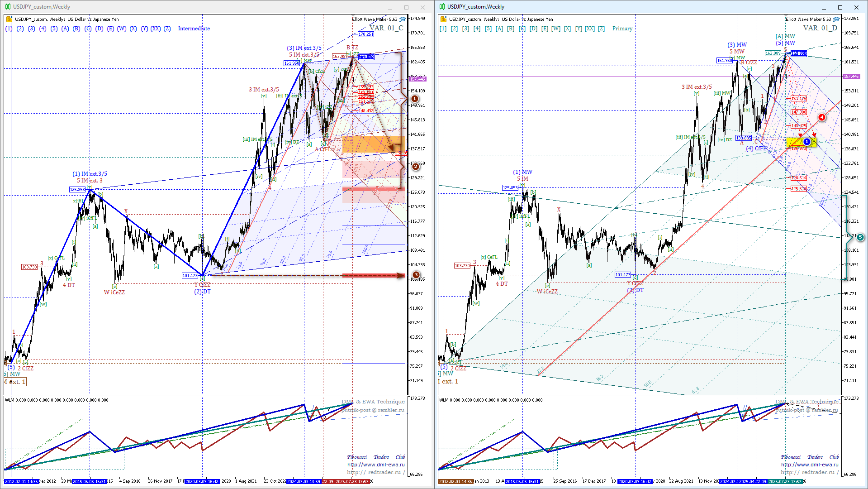The image size is (868, 489).
Task: Select teal circle marker 5 in right chart
Action: point(860,237)
